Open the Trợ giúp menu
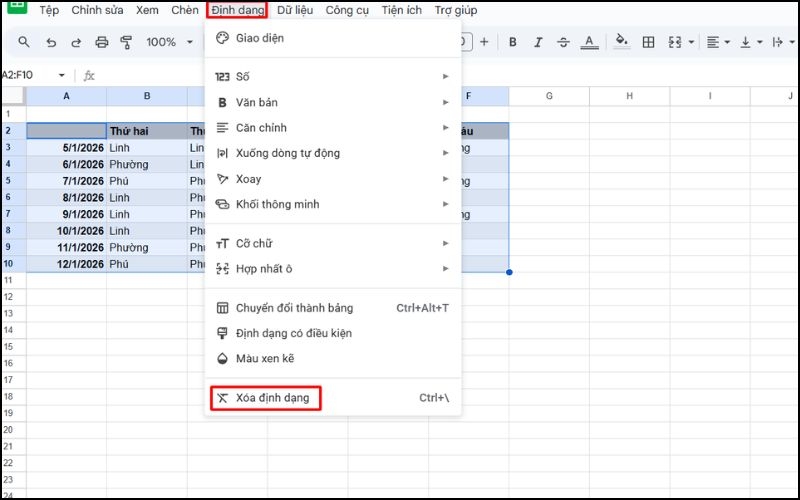 click(x=456, y=10)
